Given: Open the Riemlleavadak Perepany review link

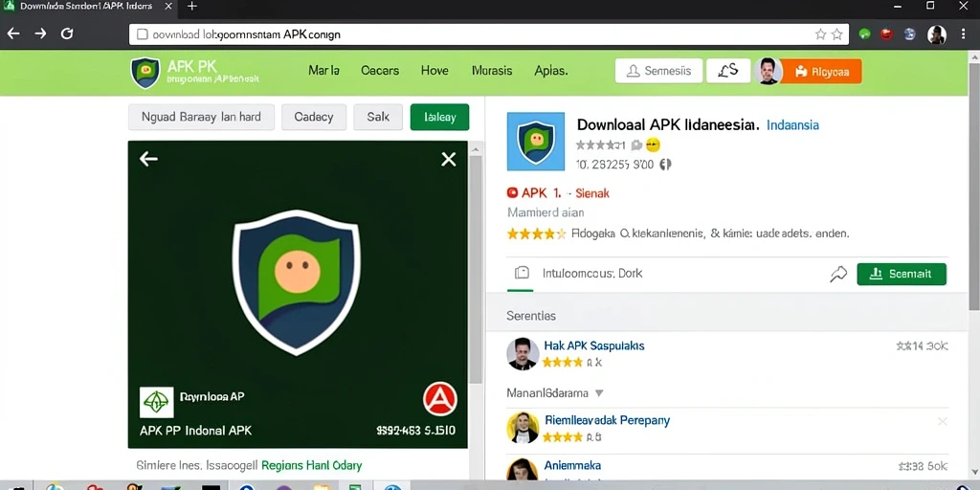Looking at the screenshot, I should tap(608, 420).
